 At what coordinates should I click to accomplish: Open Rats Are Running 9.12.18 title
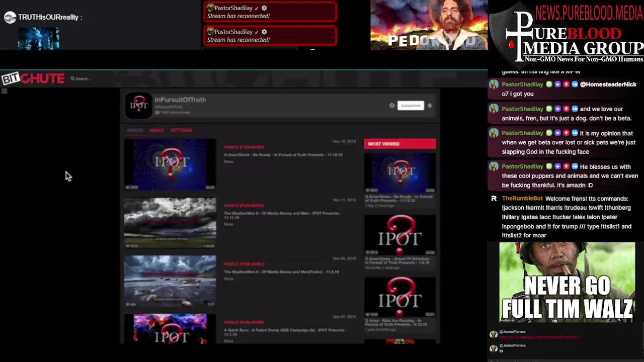(396, 322)
